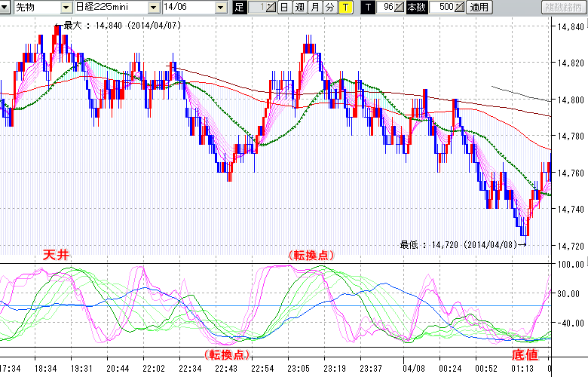Toggle the yellow T tick chart button
Image resolution: width=588 pixels, height=377 pixels.
pos(345,8)
